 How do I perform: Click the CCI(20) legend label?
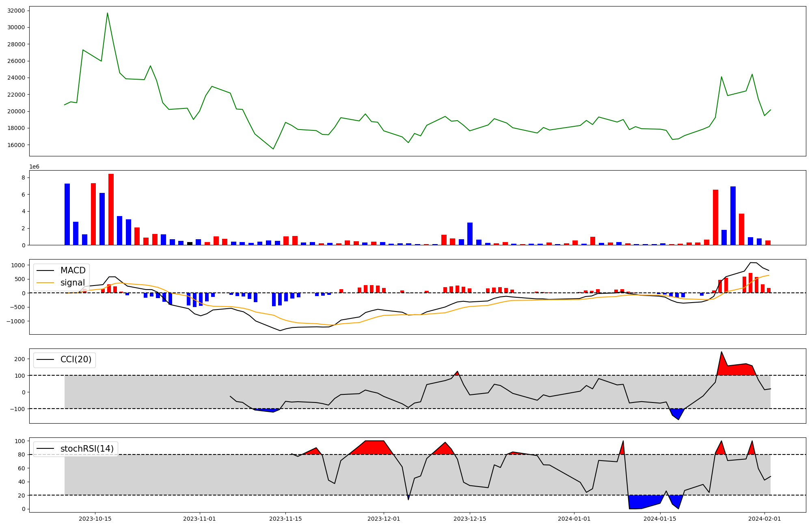[76, 359]
